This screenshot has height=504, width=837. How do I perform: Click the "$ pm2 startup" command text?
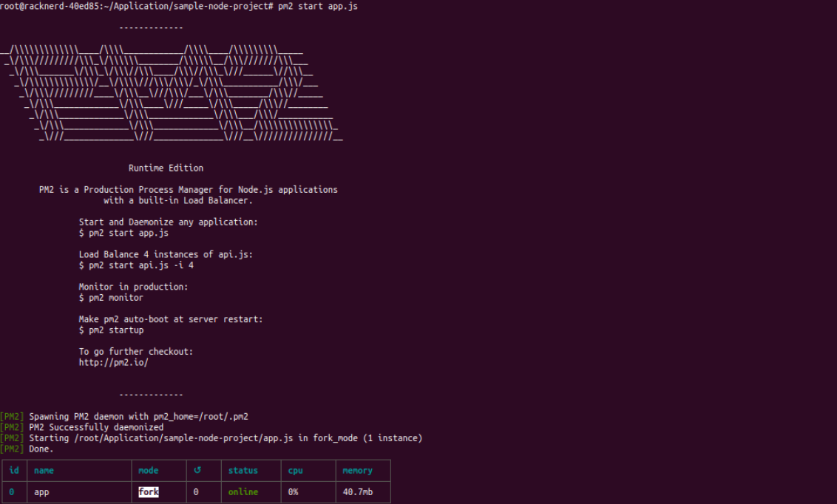(x=111, y=330)
